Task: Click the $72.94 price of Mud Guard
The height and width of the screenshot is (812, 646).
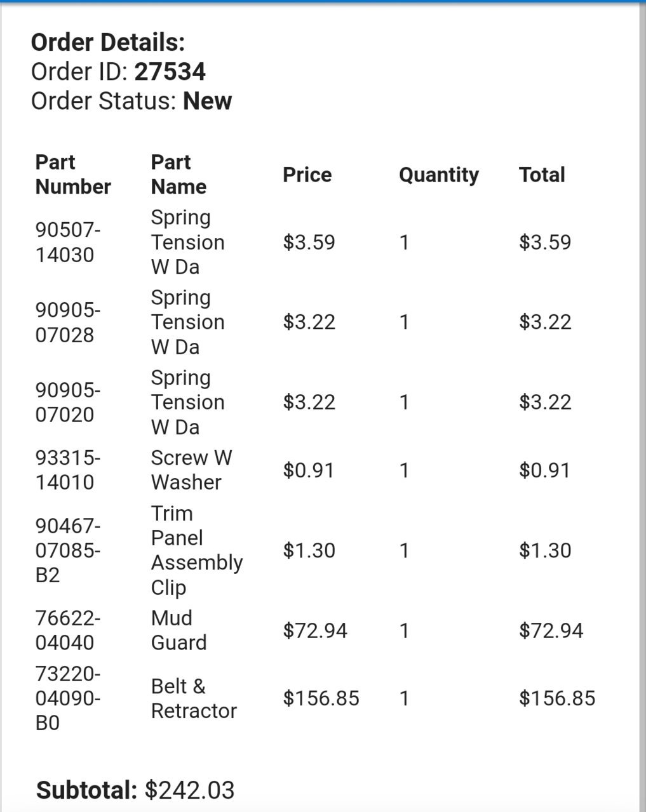Action: [x=315, y=630]
